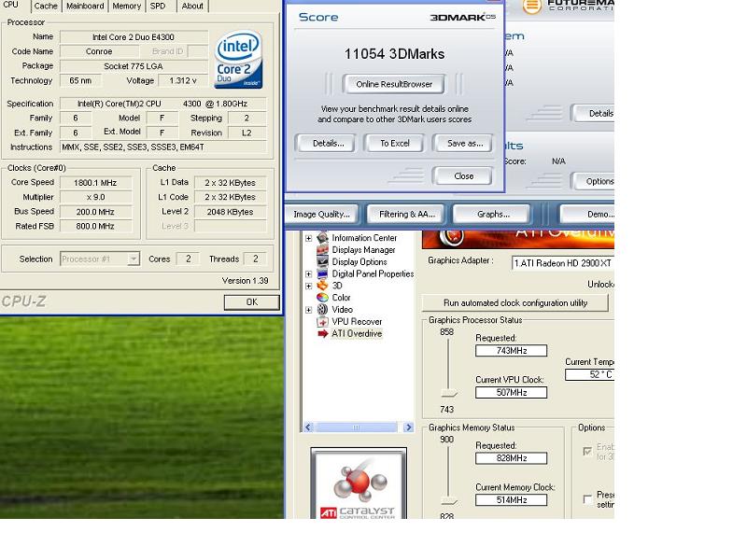Select the 3D settings icon
Image resolution: width=747 pixels, height=560 pixels.
[x=322, y=286]
